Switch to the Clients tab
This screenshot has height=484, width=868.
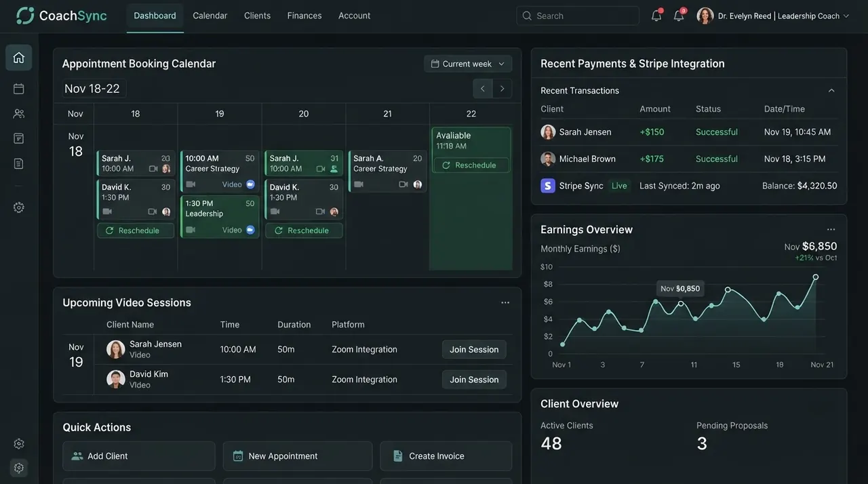[x=258, y=16]
